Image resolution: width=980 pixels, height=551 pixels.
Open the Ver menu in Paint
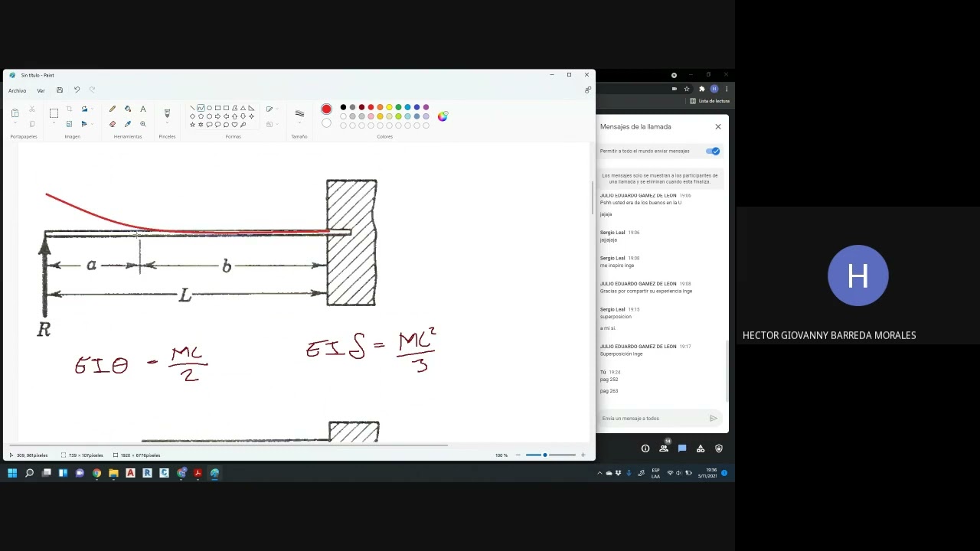coord(41,90)
